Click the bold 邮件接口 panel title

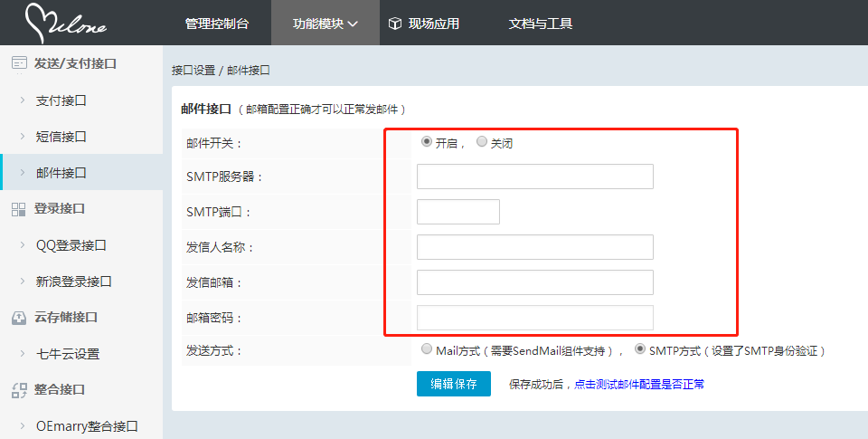[x=206, y=110]
